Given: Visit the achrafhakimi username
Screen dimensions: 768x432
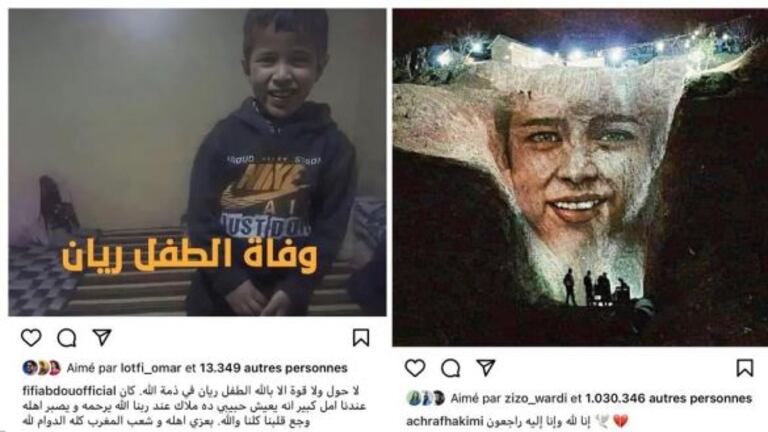Looking at the screenshot, I should (x=445, y=421).
